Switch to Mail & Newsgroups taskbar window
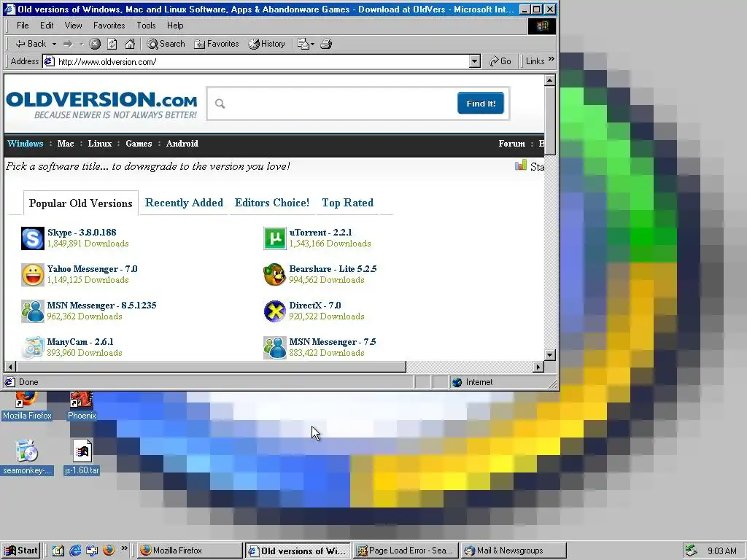Image resolution: width=747 pixels, height=560 pixels. [x=514, y=551]
